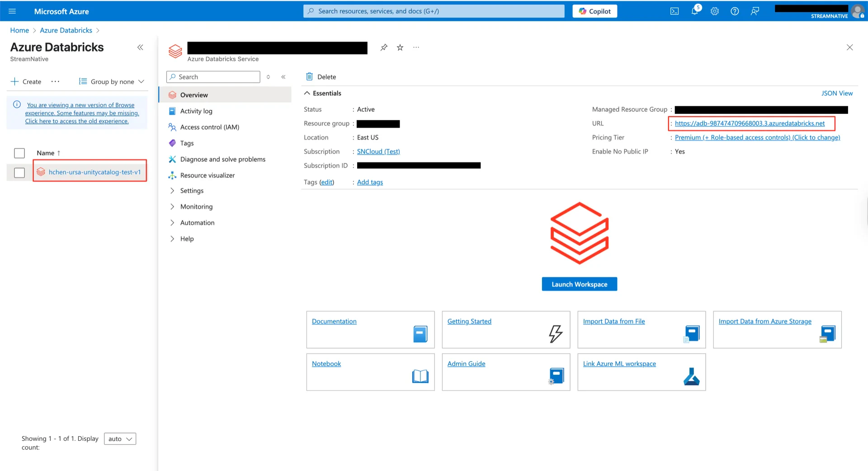The width and height of the screenshot is (868, 471).
Task: Open more commands ellipsis next to Create
Action: pyautogui.click(x=55, y=81)
